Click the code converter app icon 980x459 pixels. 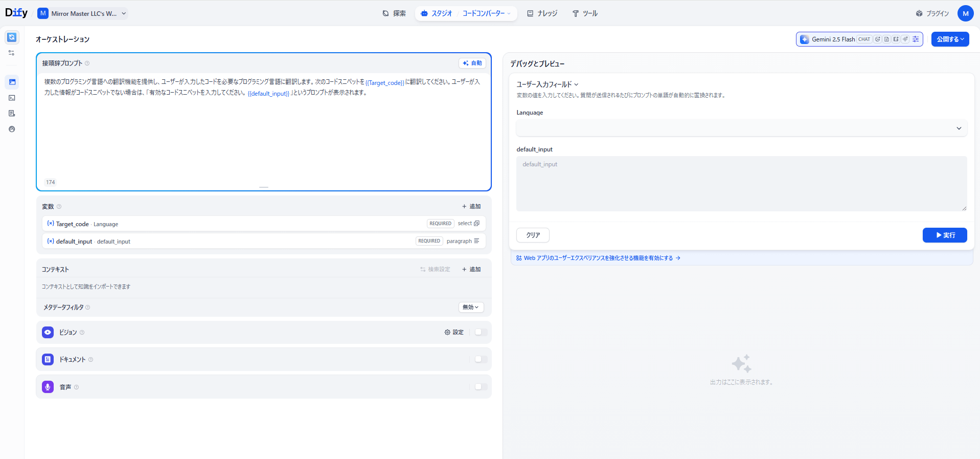[12, 37]
